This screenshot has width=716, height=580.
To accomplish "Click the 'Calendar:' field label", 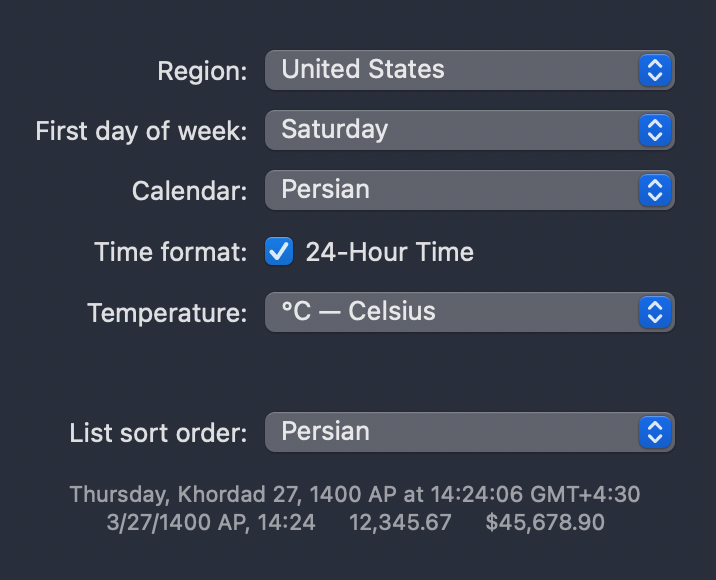I will (189, 191).
